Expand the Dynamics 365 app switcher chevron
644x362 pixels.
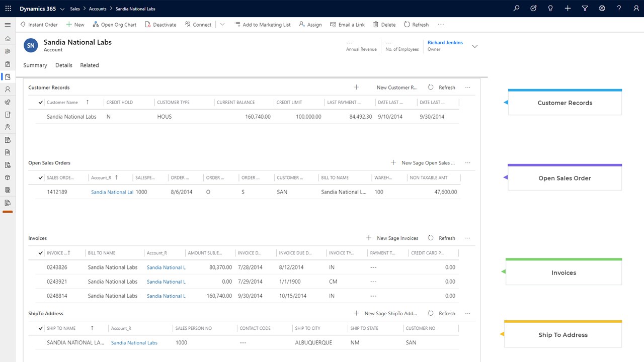[62, 9]
